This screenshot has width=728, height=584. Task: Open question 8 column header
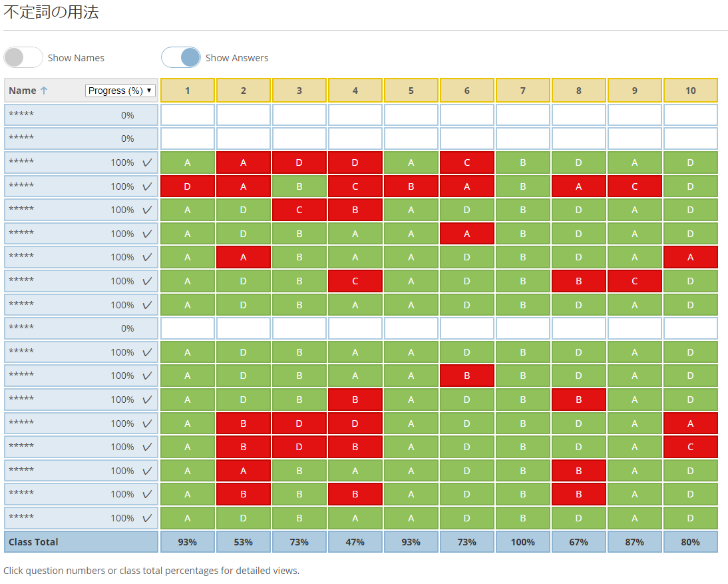point(578,91)
